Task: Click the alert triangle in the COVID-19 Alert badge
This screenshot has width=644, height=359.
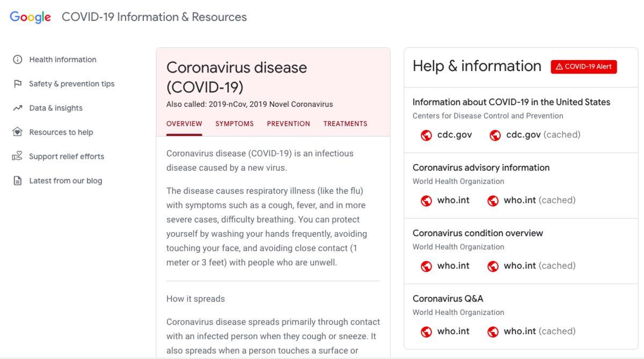Action: (560, 67)
